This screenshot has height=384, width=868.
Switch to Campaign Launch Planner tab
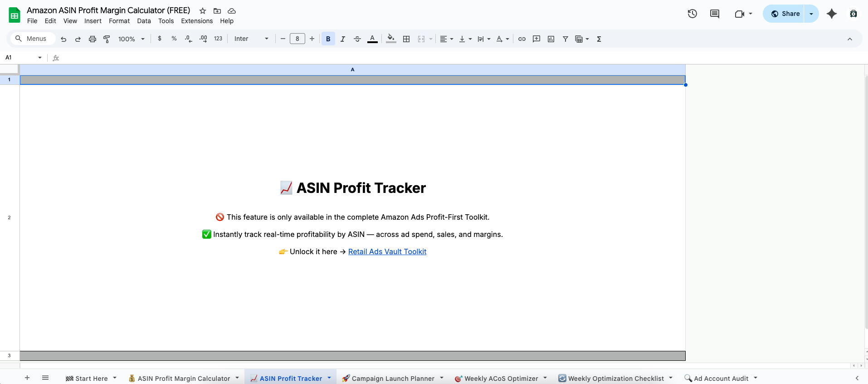click(x=393, y=379)
